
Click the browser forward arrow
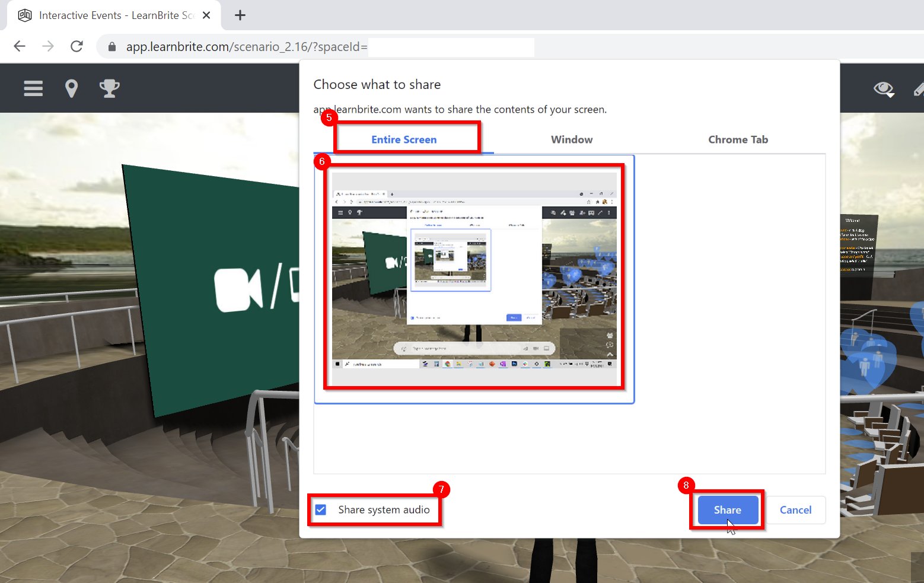(x=48, y=46)
